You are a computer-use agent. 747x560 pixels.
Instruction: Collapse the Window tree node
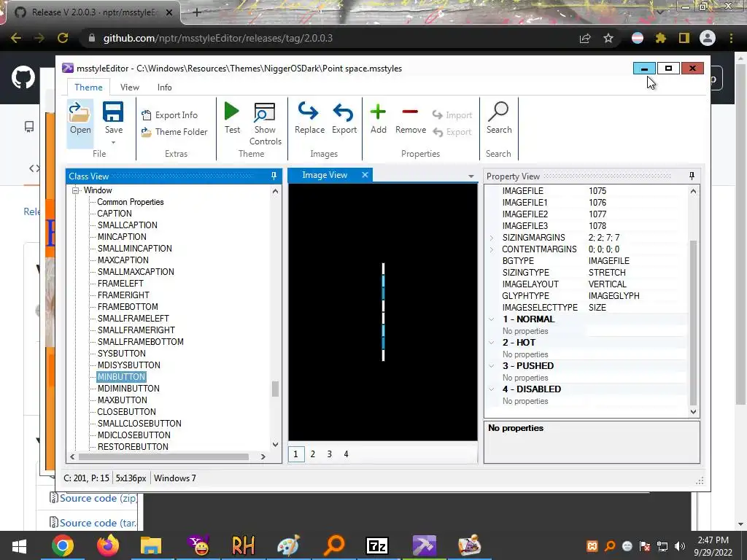[75, 190]
